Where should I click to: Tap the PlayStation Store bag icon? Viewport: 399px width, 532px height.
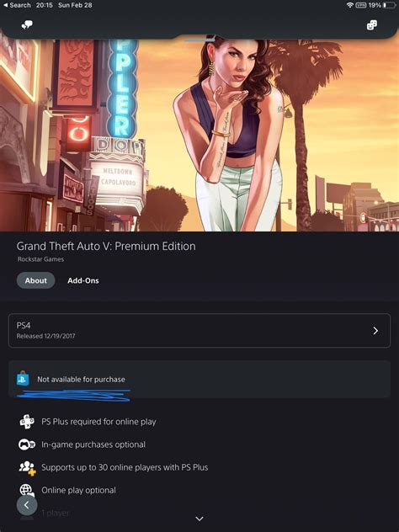pos(23,378)
